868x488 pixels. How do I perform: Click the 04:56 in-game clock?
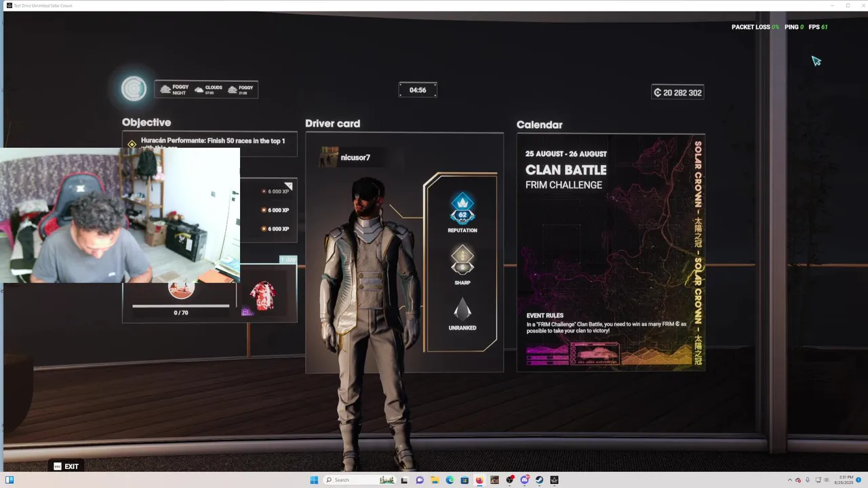[x=418, y=90]
